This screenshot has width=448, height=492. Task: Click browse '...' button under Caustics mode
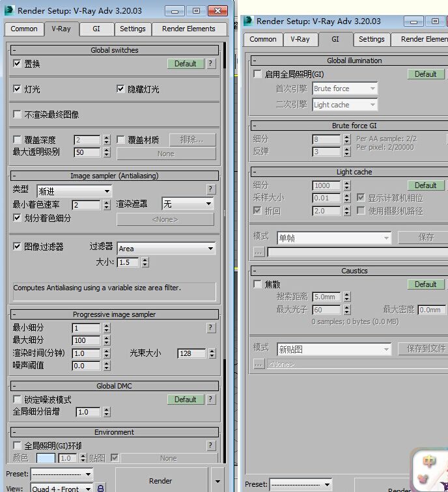259,364
